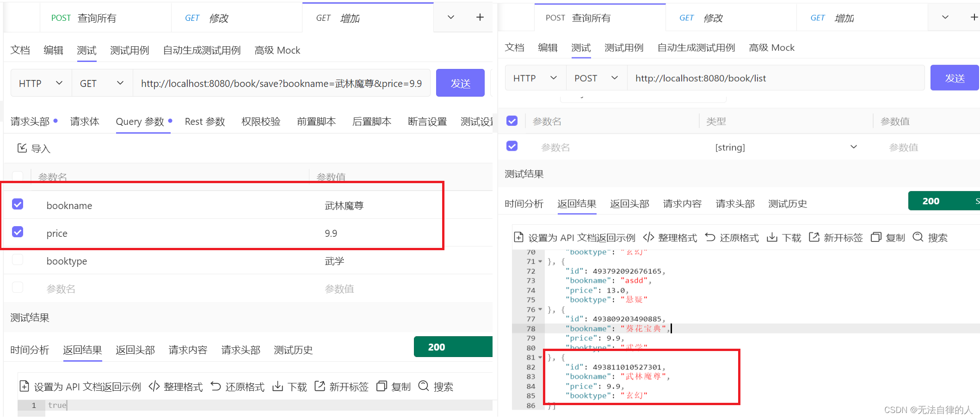Toggle header checkbox in right panel parameter table

512,121
